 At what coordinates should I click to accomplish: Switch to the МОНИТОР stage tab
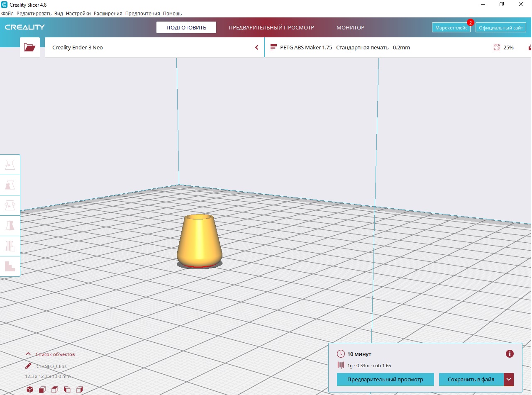[350, 27]
